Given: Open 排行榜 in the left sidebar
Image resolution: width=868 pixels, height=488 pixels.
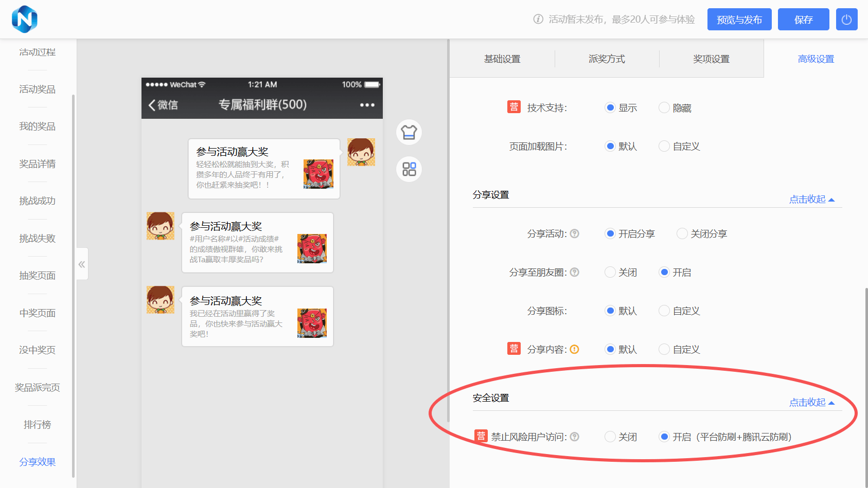Looking at the screenshot, I should click(x=38, y=425).
